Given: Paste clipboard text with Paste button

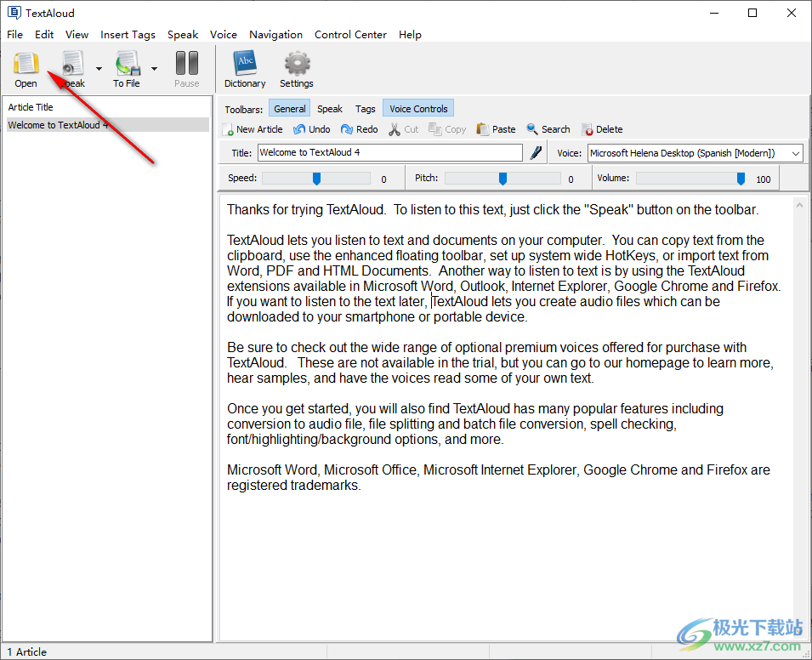Looking at the screenshot, I should click(x=496, y=129).
